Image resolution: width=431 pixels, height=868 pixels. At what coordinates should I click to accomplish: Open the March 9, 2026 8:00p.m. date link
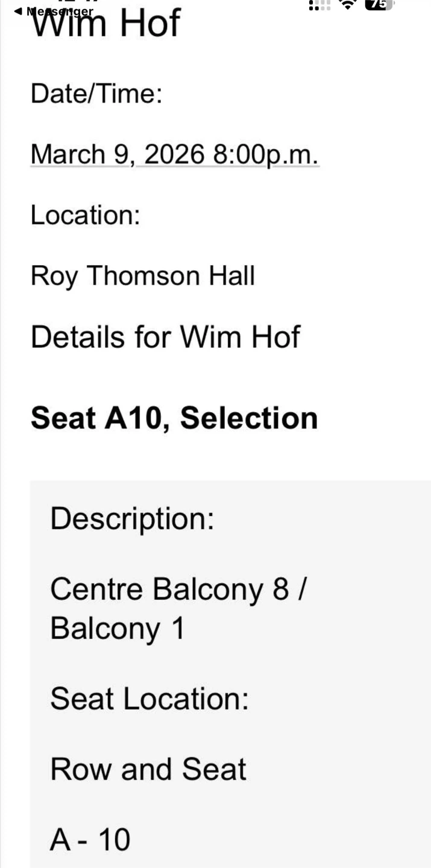pos(174,154)
